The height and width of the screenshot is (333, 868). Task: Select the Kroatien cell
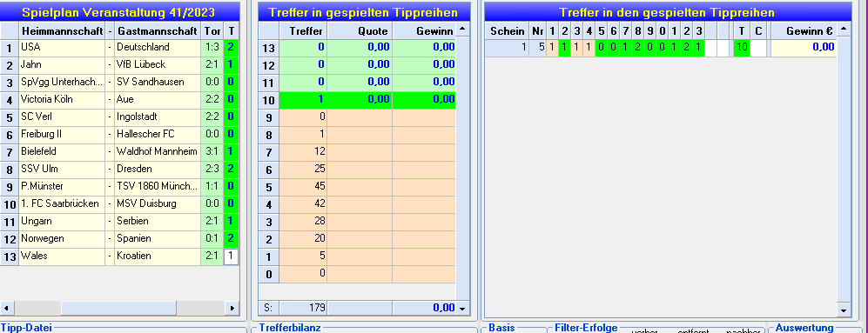[158, 256]
